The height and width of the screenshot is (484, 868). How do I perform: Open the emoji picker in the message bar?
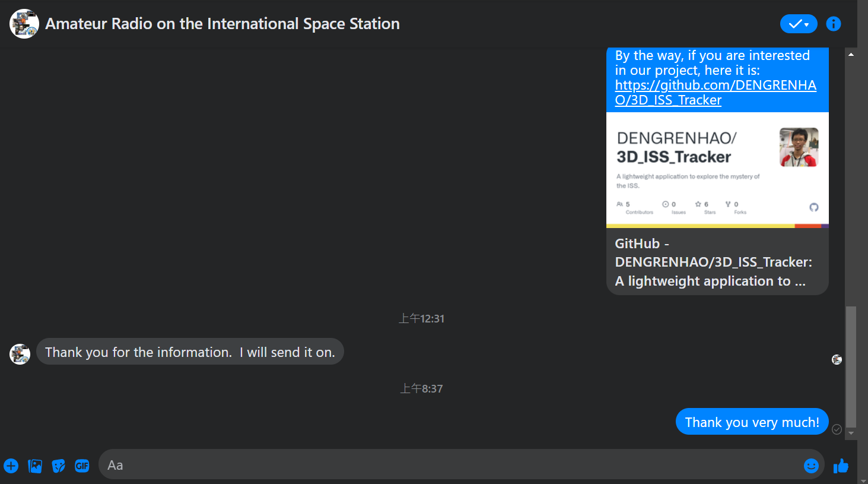(811, 466)
